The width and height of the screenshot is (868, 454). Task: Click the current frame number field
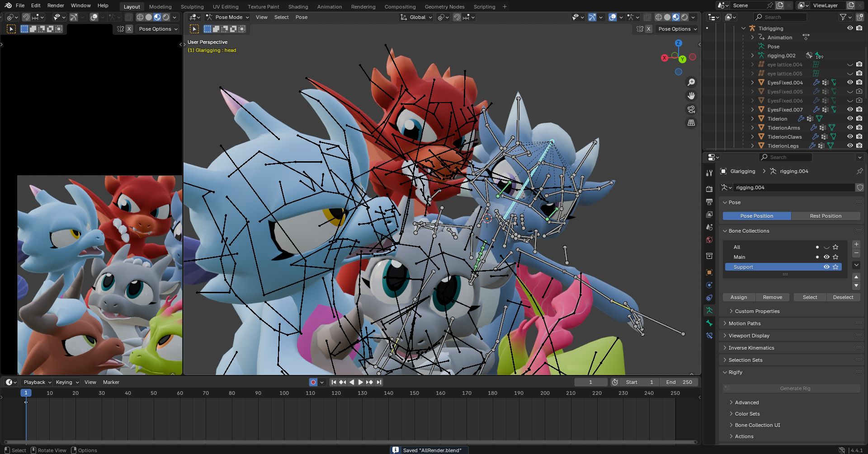[x=590, y=382]
